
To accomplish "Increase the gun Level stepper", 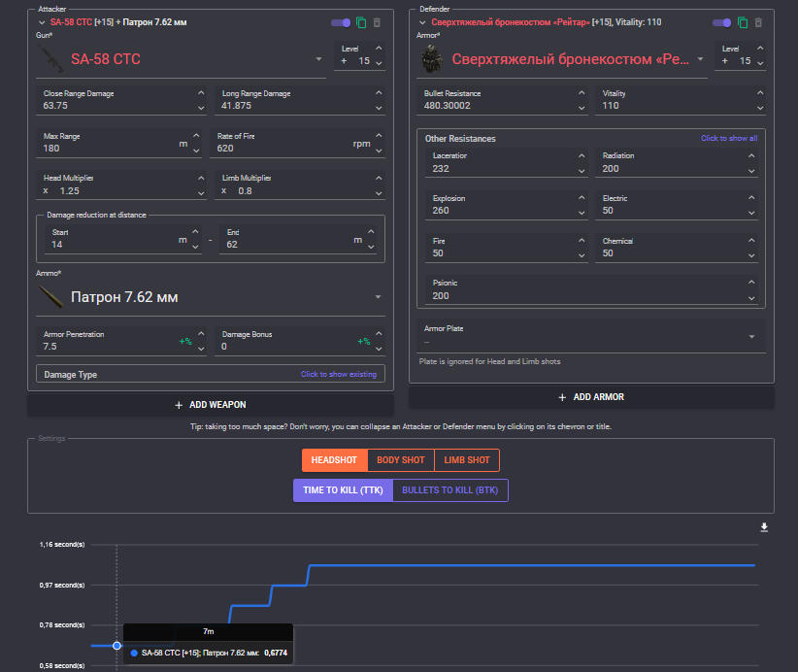I will 379,48.
